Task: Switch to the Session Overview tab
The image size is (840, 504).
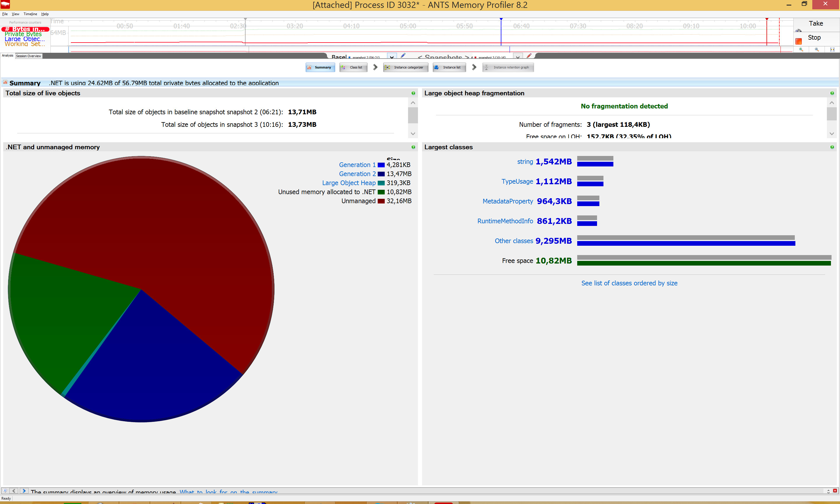Action: click(x=29, y=56)
